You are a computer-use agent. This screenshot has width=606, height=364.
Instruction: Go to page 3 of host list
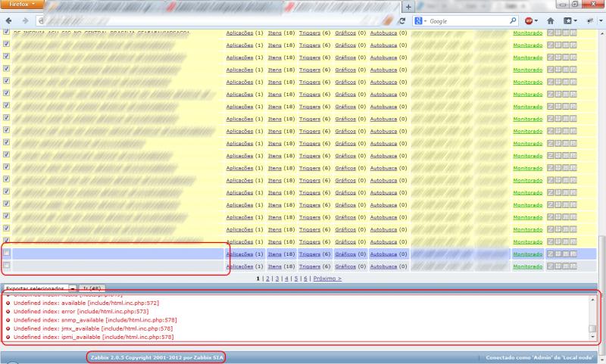tap(277, 278)
